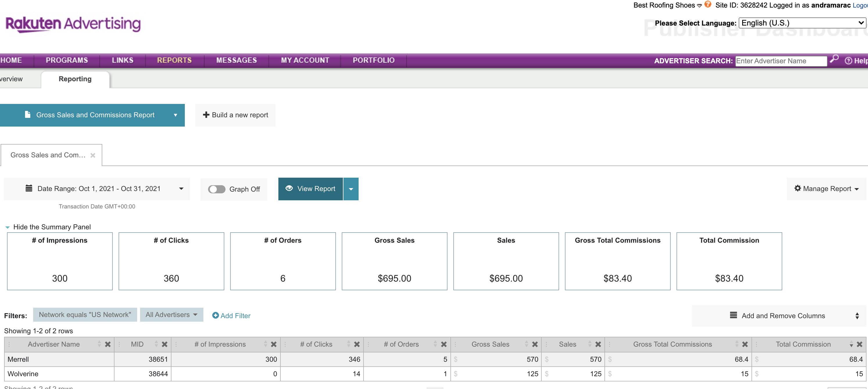
Task: Sort by Advertiser Name using sort arrows
Action: coord(99,344)
